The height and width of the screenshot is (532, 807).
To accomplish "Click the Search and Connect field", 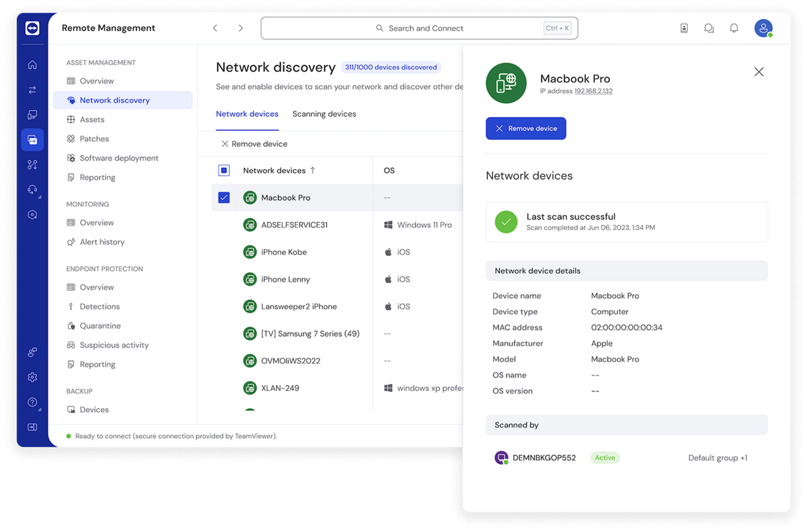I will tap(419, 28).
